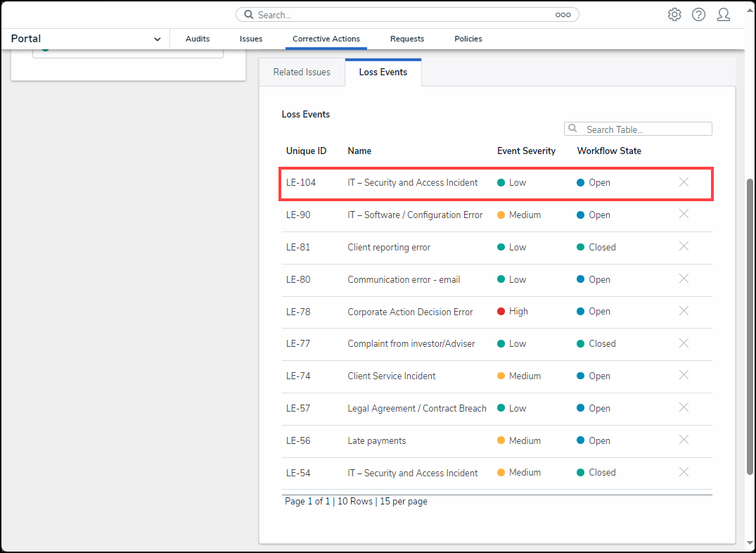This screenshot has width=756, height=553.
Task: Expand the Portal dropdown
Action: pyautogui.click(x=157, y=39)
